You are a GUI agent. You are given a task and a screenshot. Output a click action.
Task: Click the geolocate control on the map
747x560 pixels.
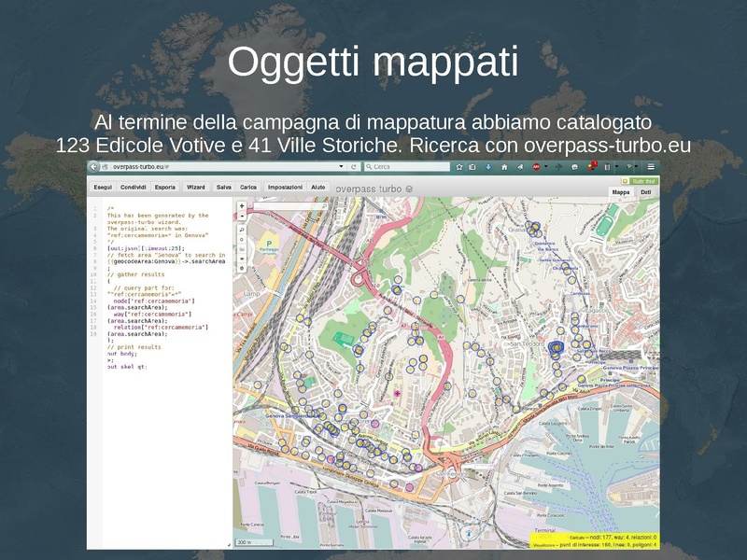241,239
